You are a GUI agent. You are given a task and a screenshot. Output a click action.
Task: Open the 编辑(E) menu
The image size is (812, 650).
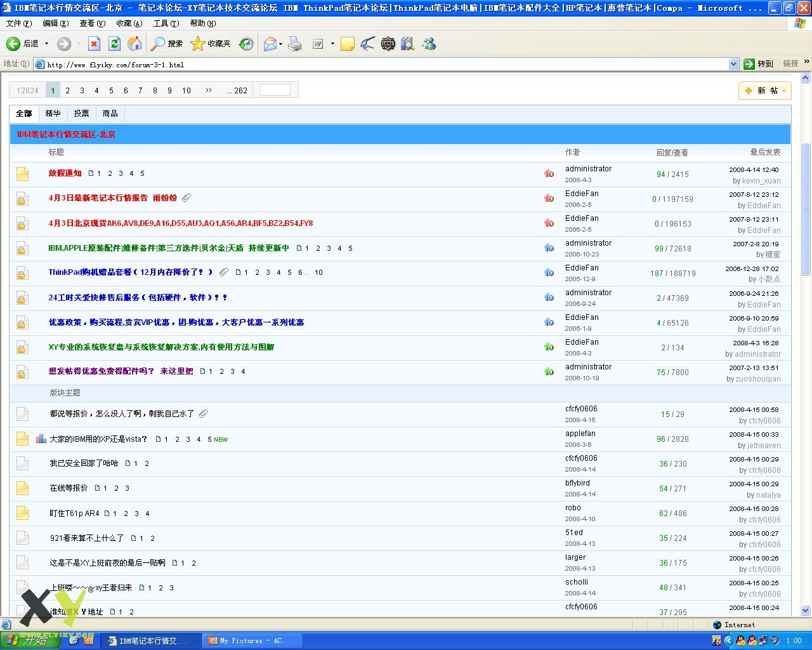pos(56,23)
